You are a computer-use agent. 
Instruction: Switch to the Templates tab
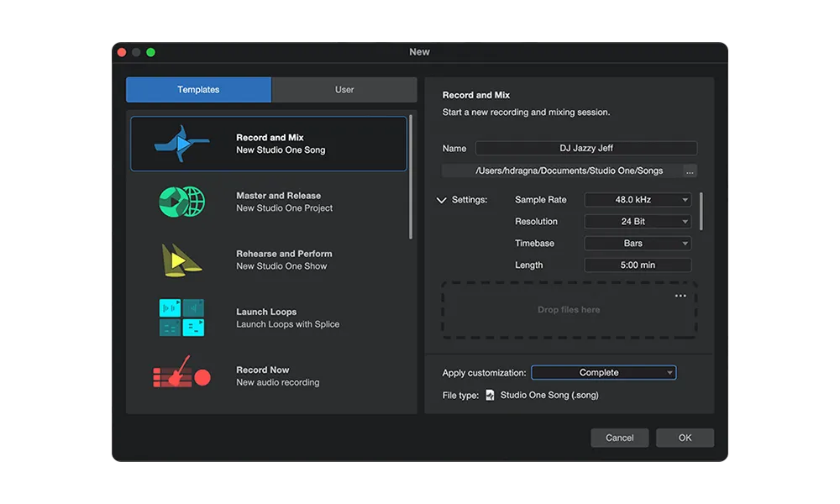pyautogui.click(x=198, y=89)
